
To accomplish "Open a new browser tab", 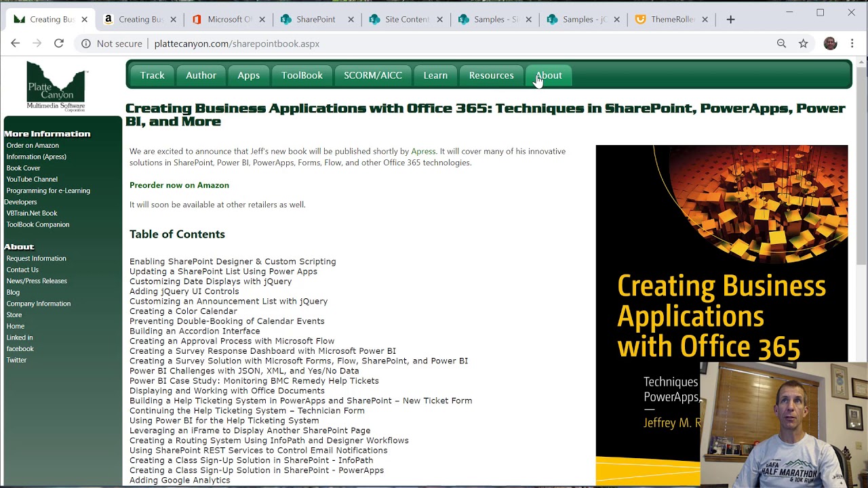I will [x=730, y=20].
